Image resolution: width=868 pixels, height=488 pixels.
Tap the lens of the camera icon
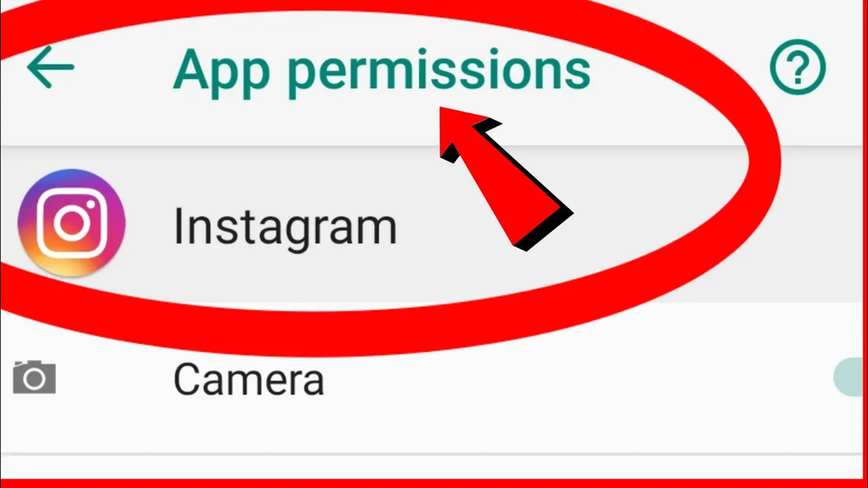pos(34,380)
